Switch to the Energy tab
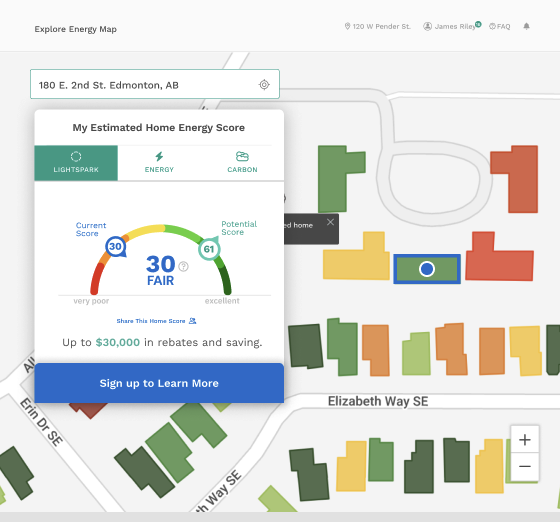560x522 pixels. (159, 163)
